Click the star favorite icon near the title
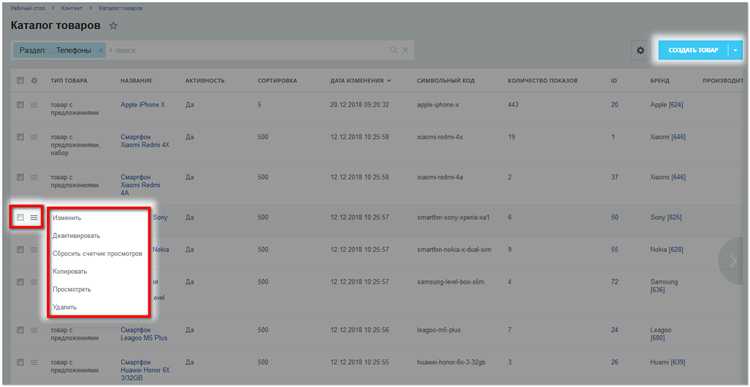The height and width of the screenshot is (387, 750). coord(113,26)
